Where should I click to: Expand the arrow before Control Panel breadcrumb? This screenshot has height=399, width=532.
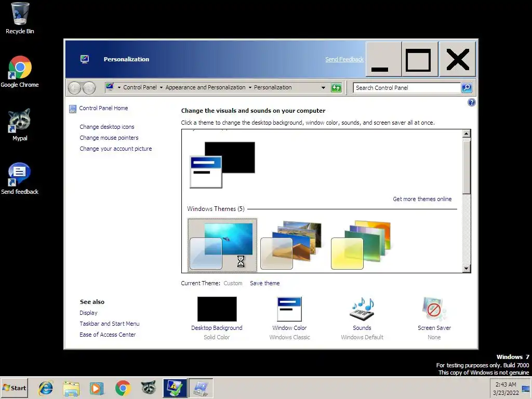click(119, 87)
